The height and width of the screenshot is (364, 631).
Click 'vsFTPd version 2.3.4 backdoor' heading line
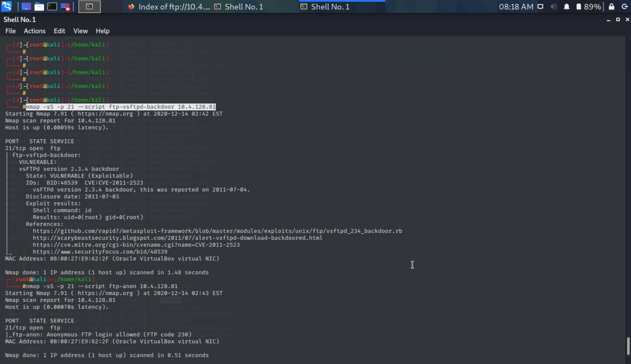pyautogui.click(x=69, y=169)
